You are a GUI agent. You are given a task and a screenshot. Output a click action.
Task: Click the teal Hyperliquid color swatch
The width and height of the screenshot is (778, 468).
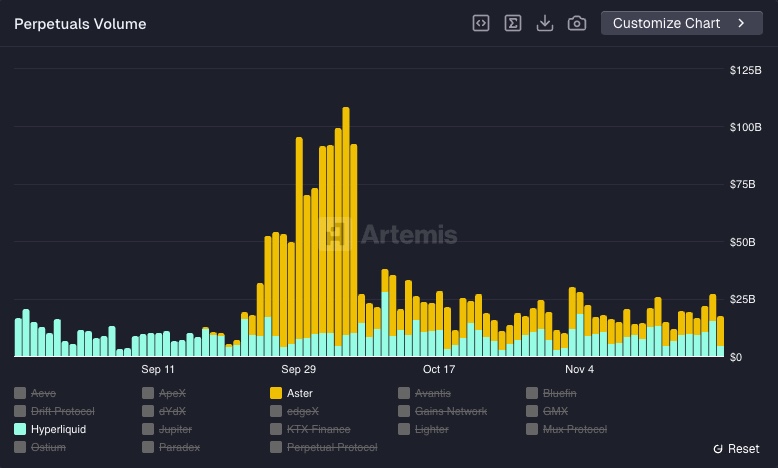pyautogui.click(x=20, y=429)
